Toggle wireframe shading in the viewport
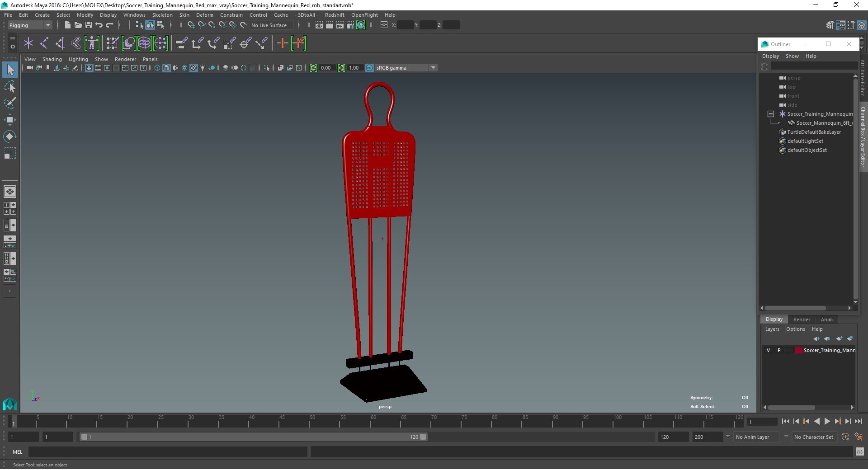Viewport: 868px width, 470px height. coord(157,68)
